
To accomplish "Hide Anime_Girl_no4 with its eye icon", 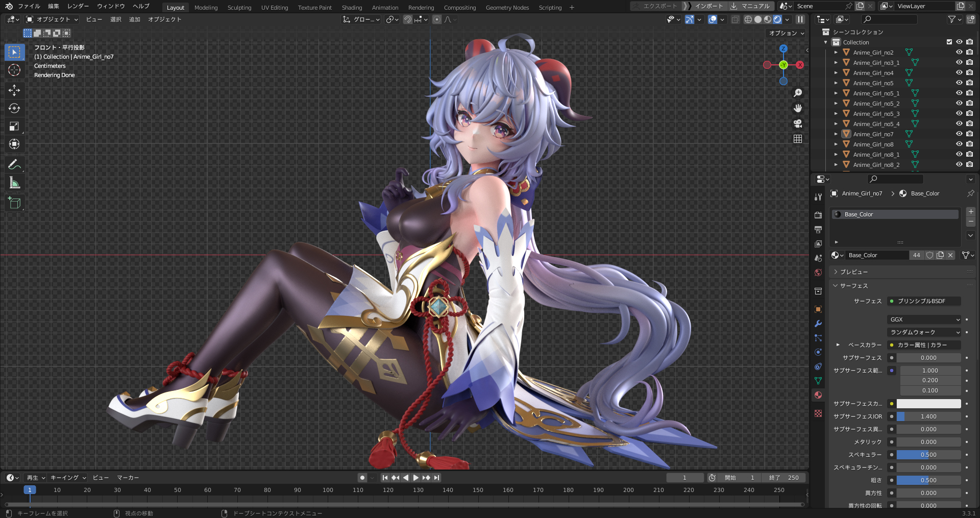I will [x=959, y=72].
